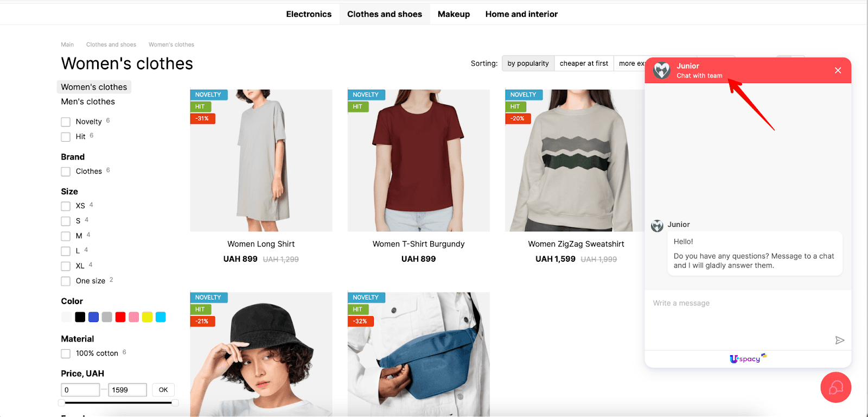The image size is (868, 417).
Task: Click the red chat launcher bubble
Action: (x=835, y=387)
